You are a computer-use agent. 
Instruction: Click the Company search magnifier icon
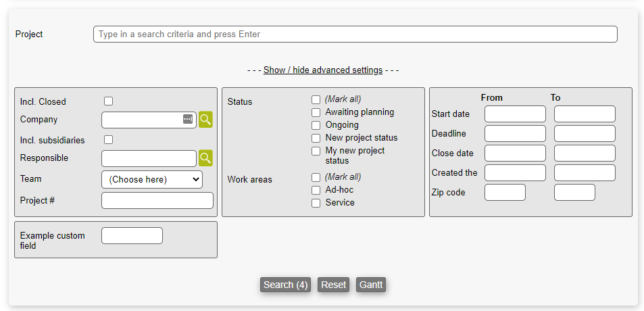click(205, 120)
